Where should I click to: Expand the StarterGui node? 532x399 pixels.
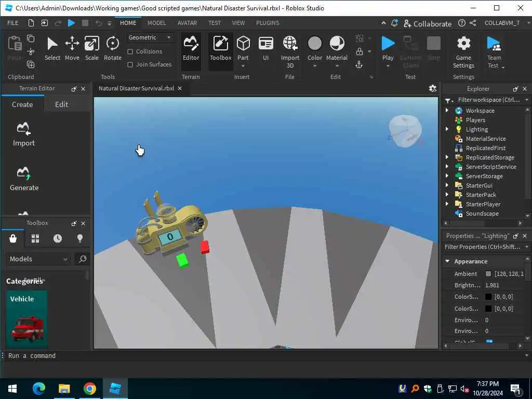pyautogui.click(x=447, y=185)
